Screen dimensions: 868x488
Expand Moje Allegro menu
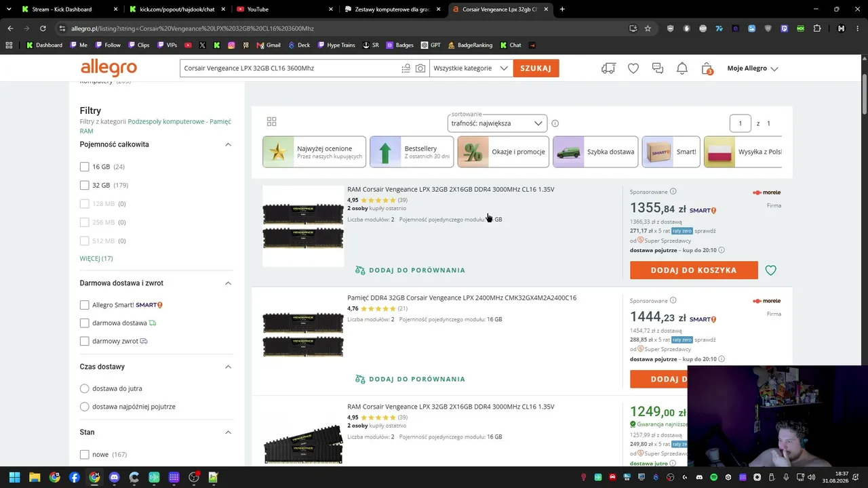pyautogui.click(x=752, y=68)
